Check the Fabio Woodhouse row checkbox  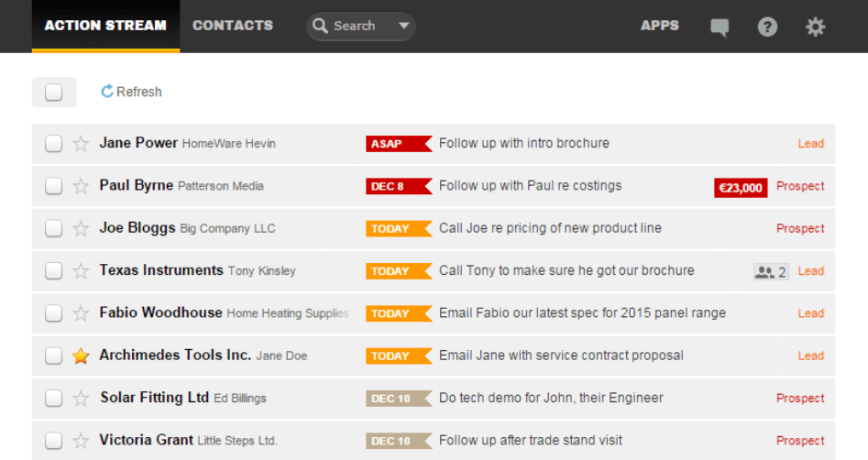coord(54,313)
